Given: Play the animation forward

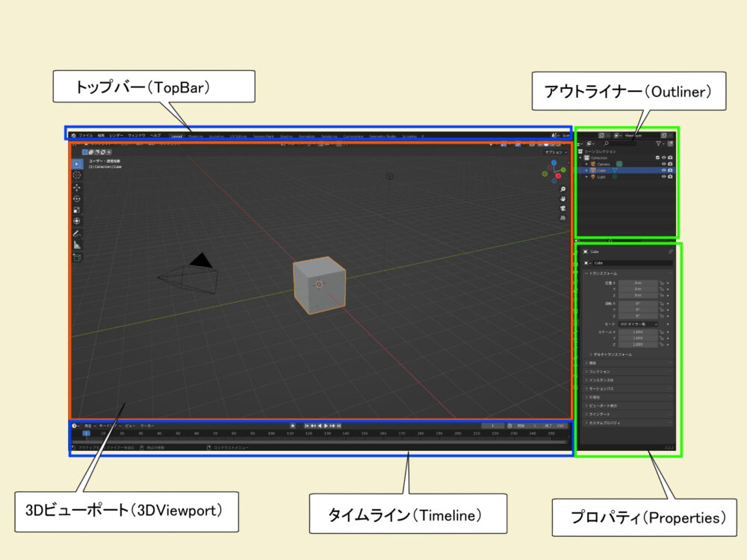Looking at the screenshot, I should [x=326, y=426].
